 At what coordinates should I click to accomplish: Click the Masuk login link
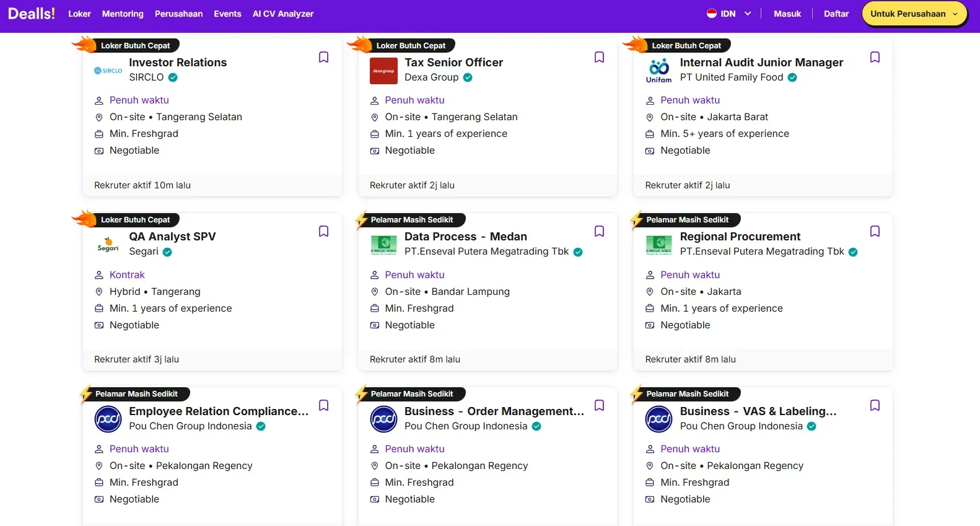(x=787, y=14)
